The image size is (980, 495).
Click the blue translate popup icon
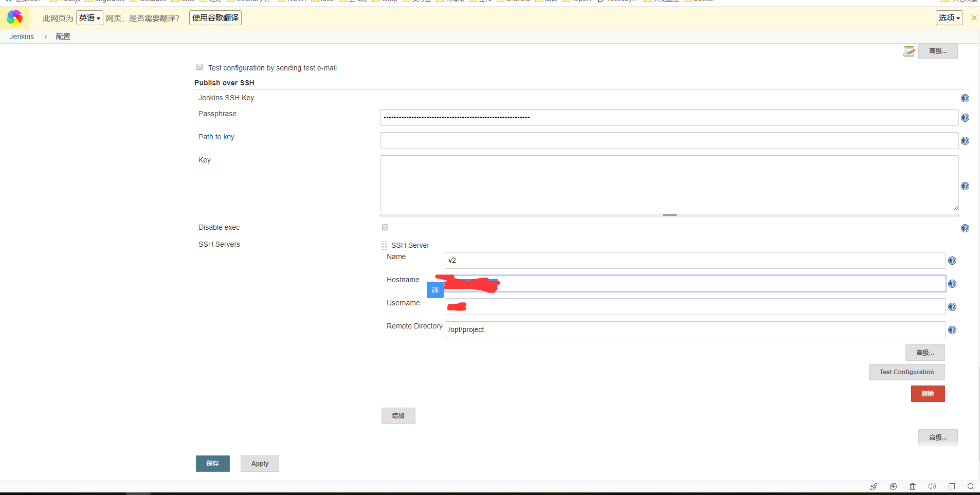(435, 290)
